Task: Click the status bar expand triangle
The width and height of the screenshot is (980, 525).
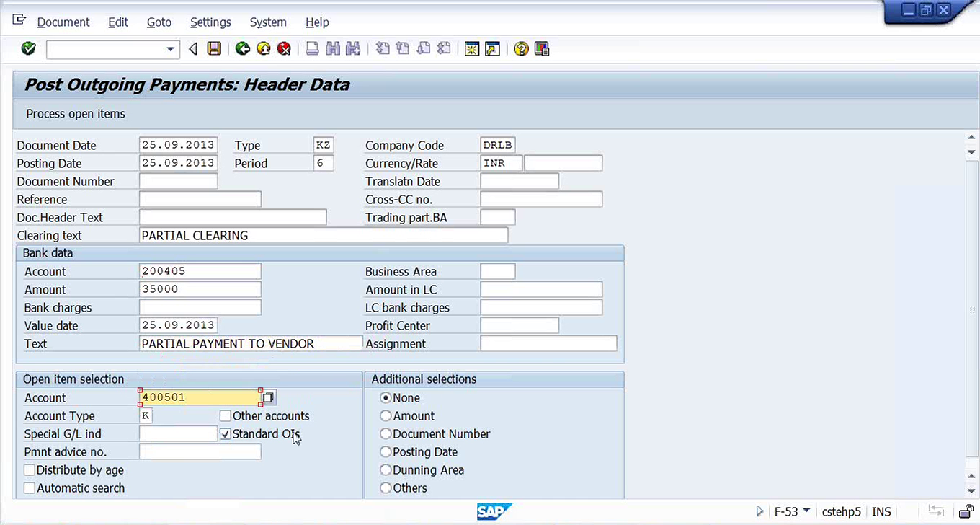Action: point(759,511)
